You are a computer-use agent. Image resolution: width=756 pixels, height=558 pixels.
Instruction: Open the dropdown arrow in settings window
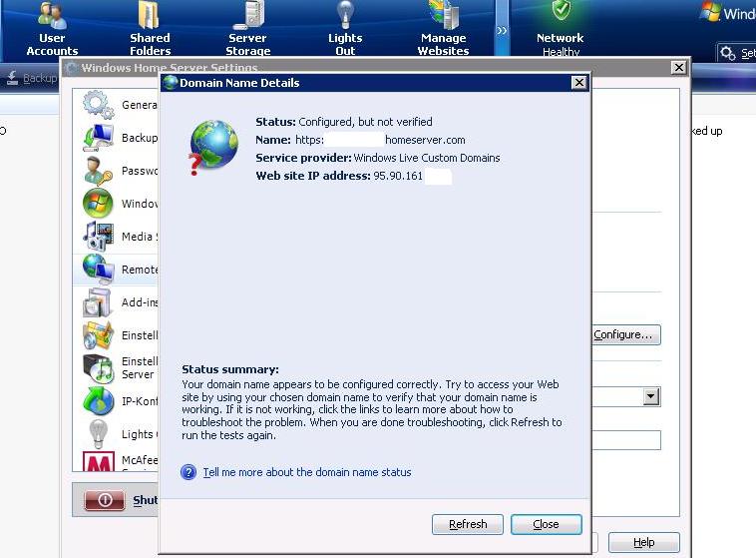pos(651,396)
